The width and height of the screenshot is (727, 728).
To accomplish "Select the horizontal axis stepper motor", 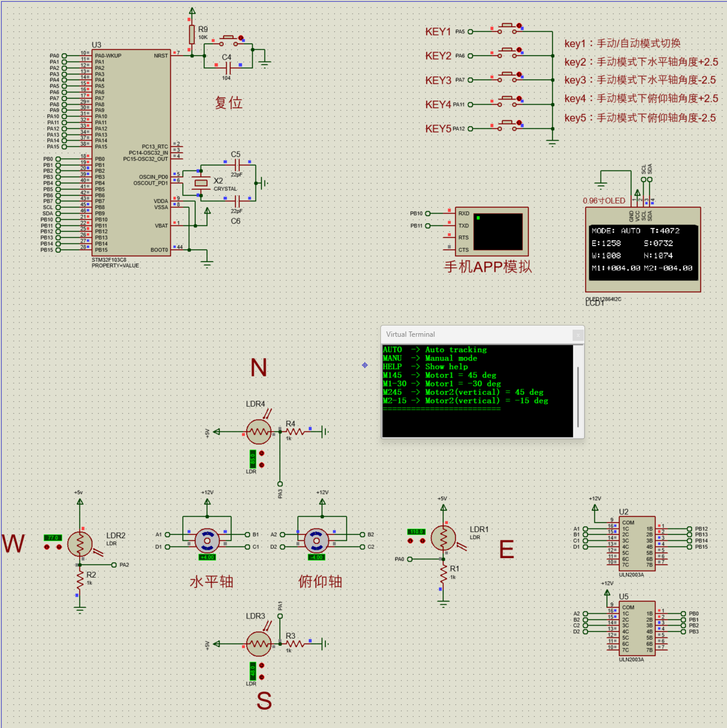I will point(207,540).
